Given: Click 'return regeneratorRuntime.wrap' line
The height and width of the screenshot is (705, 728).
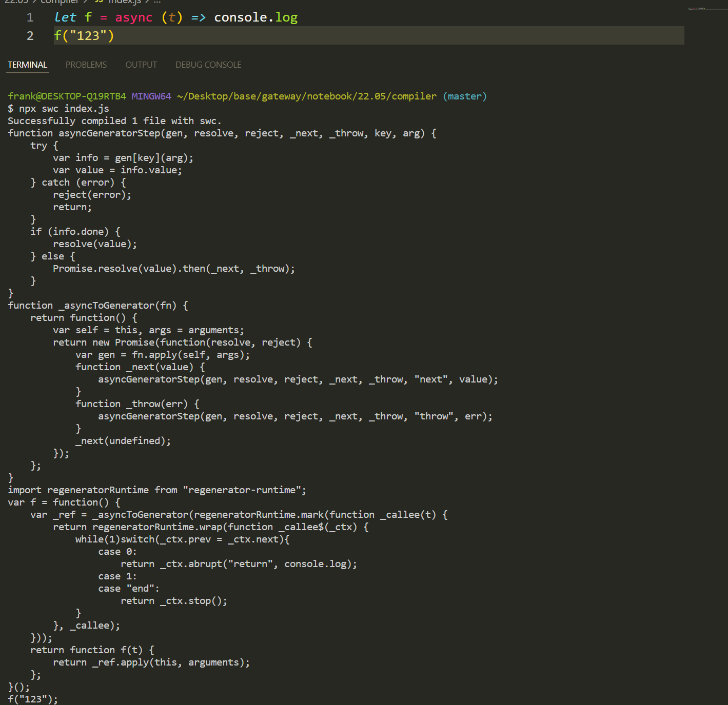Looking at the screenshot, I should (211, 527).
